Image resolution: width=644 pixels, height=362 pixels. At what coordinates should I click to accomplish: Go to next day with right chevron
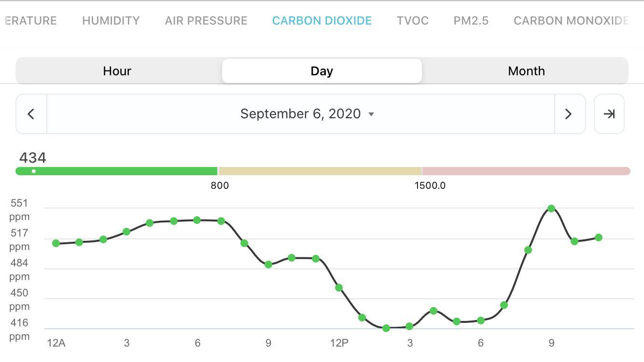click(569, 114)
